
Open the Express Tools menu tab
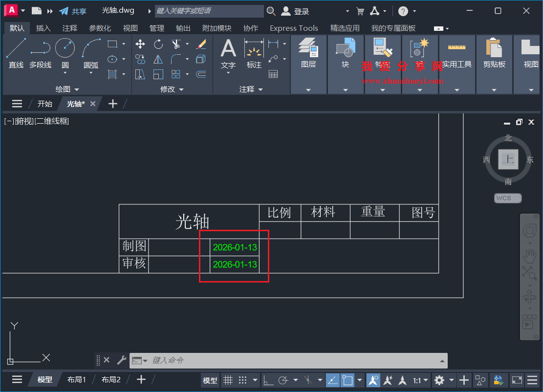(294, 28)
